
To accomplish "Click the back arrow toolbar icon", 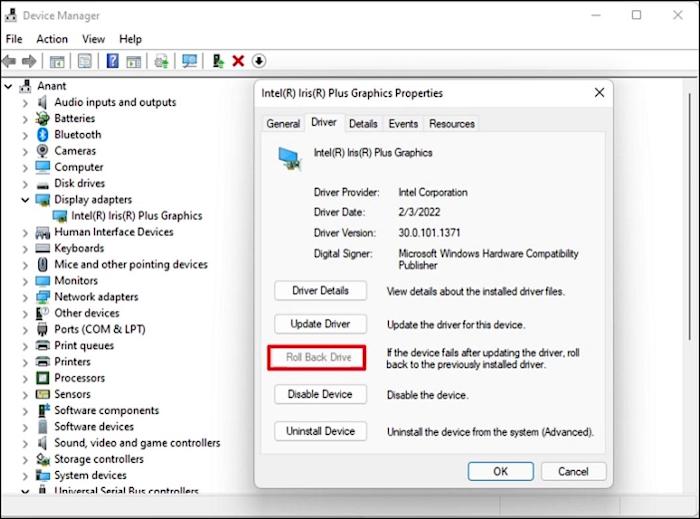I will 11,62.
